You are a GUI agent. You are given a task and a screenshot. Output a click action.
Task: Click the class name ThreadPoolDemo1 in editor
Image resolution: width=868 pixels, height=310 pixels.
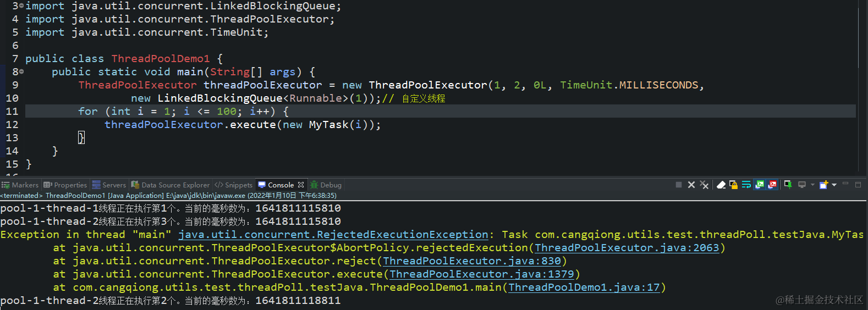click(161, 59)
